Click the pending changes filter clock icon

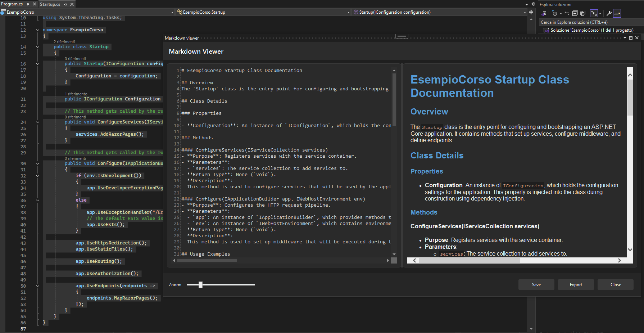click(x=554, y=13)
